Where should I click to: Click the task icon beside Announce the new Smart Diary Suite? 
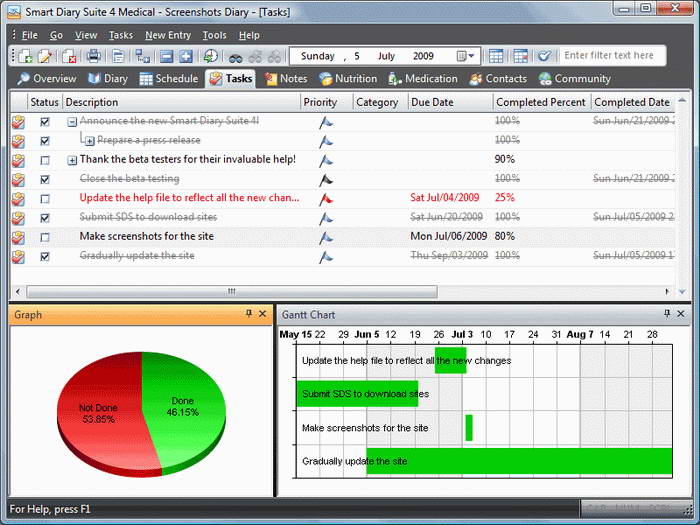18,122
